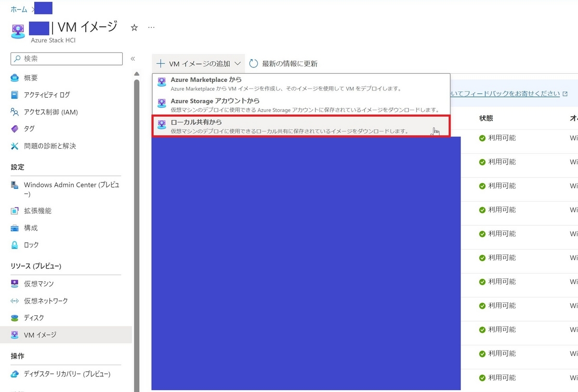The width and height of the screenshot is (578, 392).
Task: Click the Azure Stack HCI subtitle text
Action: pyautogui.click(x=53, y=40)
